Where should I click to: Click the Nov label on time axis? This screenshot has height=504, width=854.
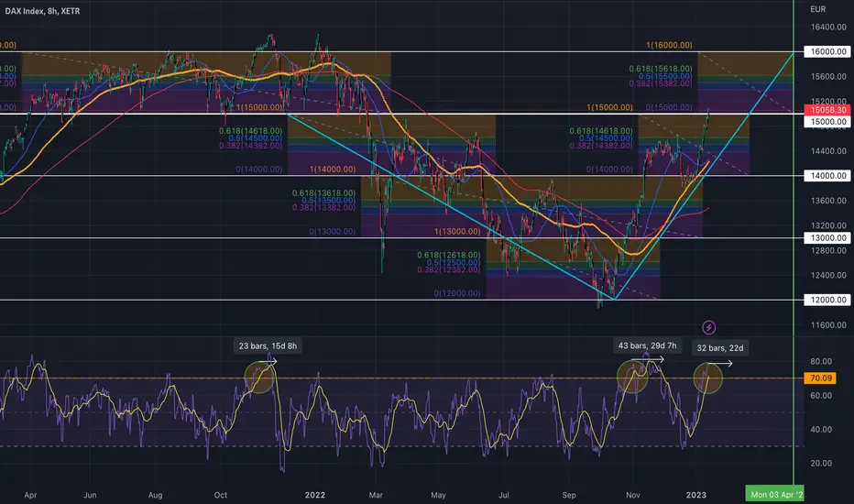pyautogui.click(x=633, y=495)
